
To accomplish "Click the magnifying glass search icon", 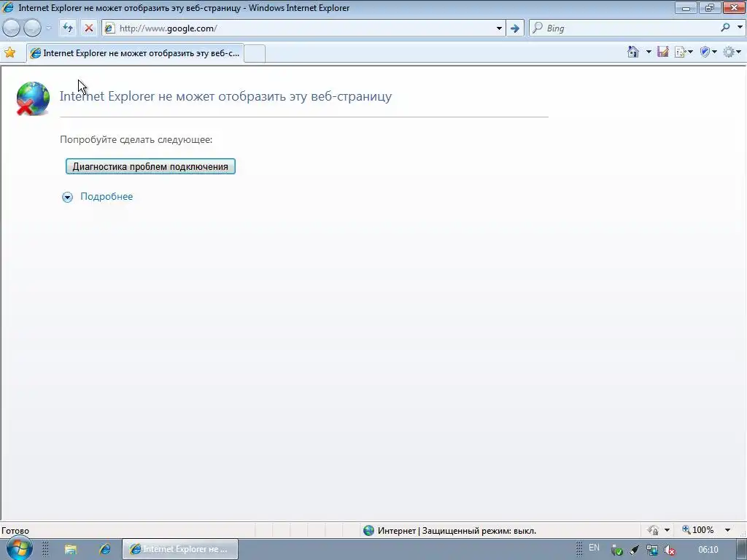I will pos(725,28).
